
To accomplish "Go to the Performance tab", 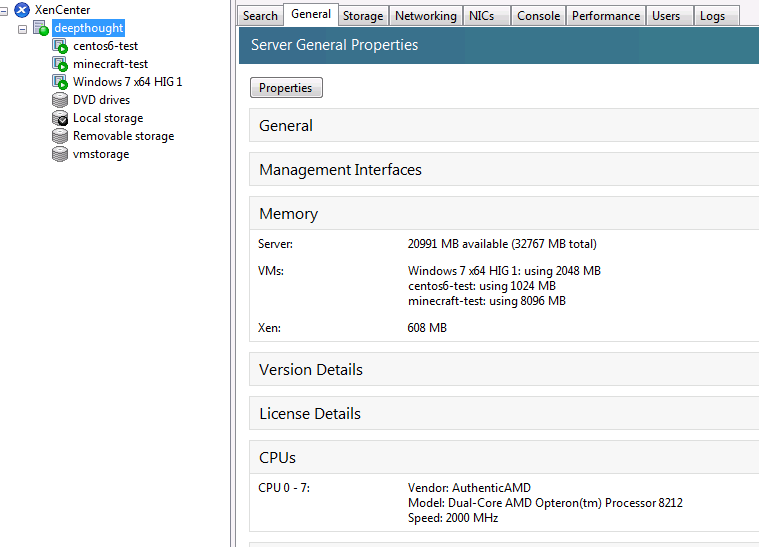I will [x=605, y=16].
